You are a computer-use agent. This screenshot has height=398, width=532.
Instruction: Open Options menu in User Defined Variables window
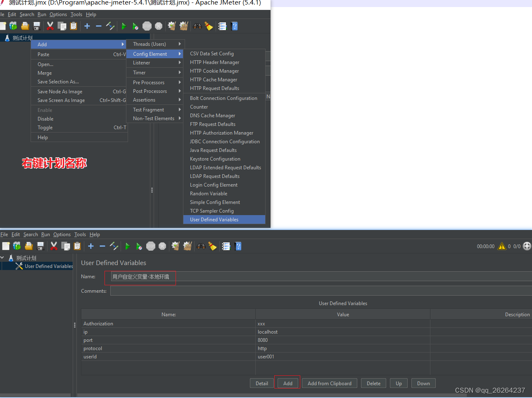[62, 235]
